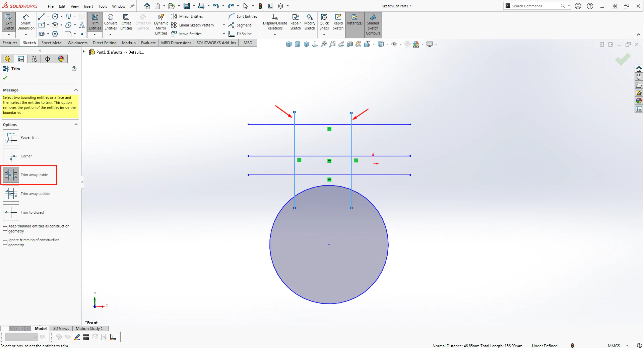
Task: Switch to the Evaluate tab
Action: (x=148, y=43)
